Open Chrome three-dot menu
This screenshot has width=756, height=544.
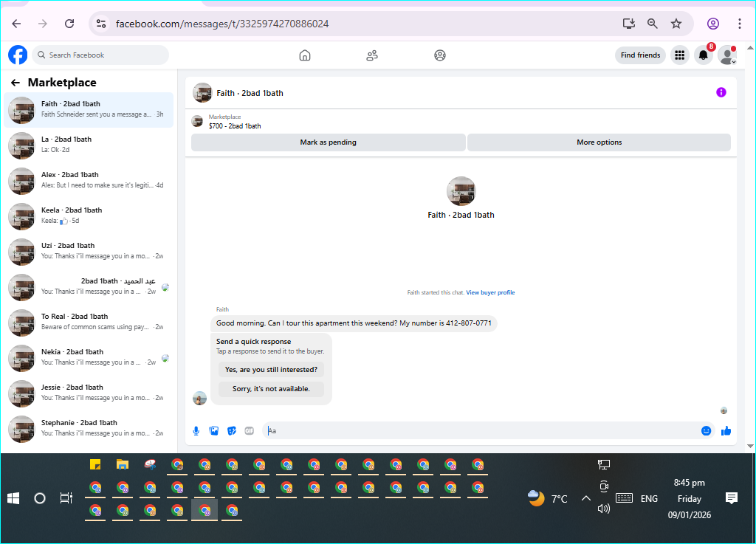(740, 24)
